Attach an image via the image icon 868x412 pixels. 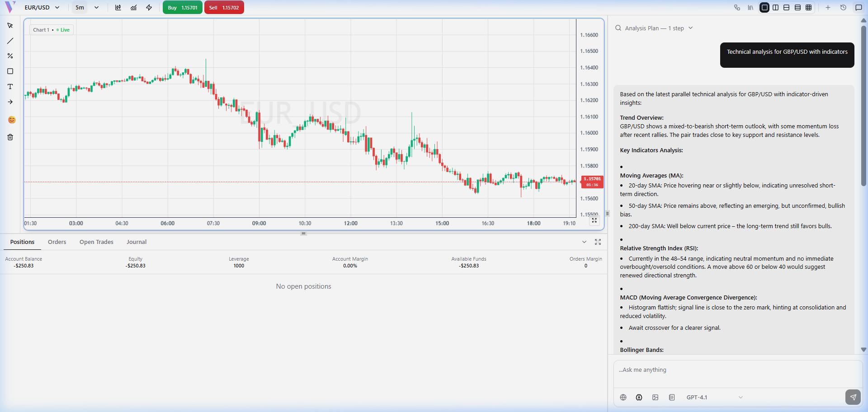click(655, 398)
